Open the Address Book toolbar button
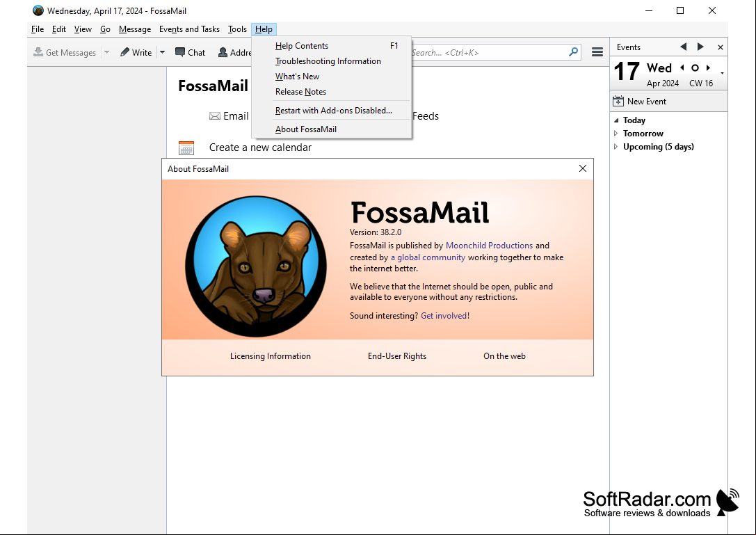The image size is (756, 535). [235, 52]
